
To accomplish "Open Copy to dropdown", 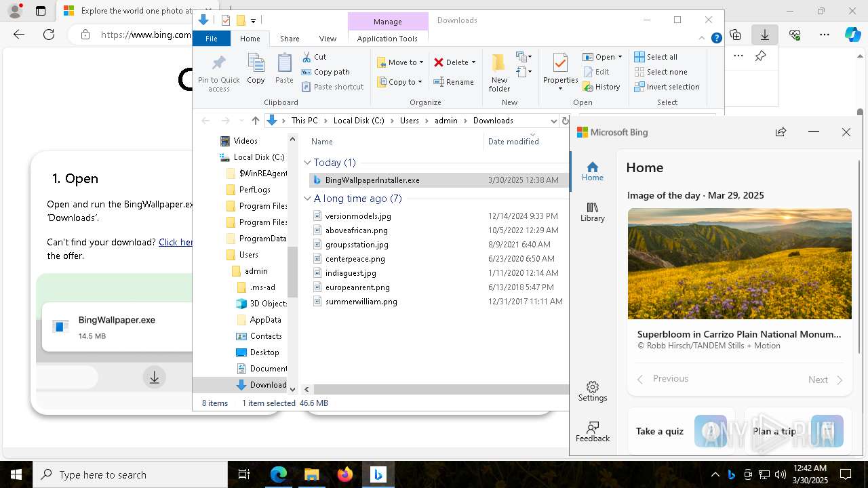I will click(399, 82).
